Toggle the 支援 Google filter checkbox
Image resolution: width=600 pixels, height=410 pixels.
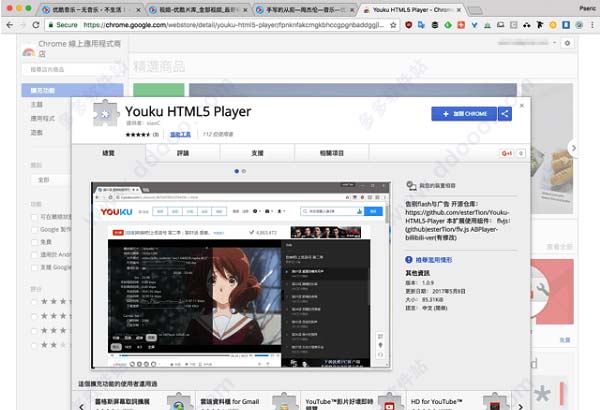pyautogui.click(x=34, y=268)
